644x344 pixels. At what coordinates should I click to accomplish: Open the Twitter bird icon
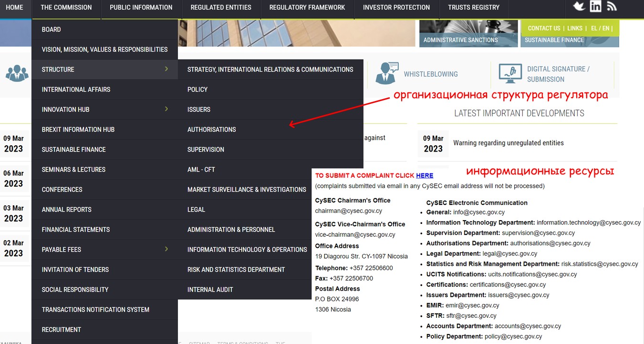pos(579,6)
